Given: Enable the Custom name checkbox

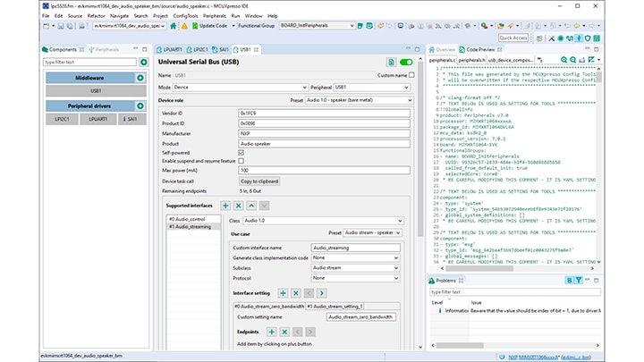Looking at the screenshot, I should 410,76.
